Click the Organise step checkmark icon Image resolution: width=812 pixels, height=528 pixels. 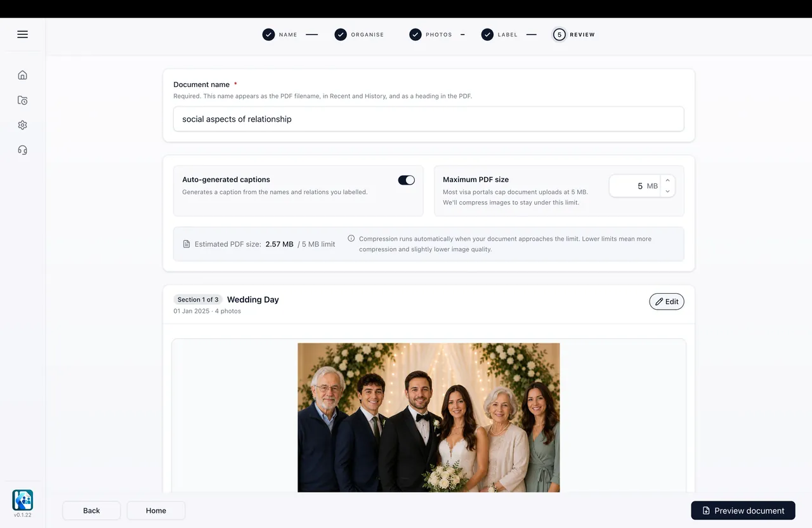341,34
